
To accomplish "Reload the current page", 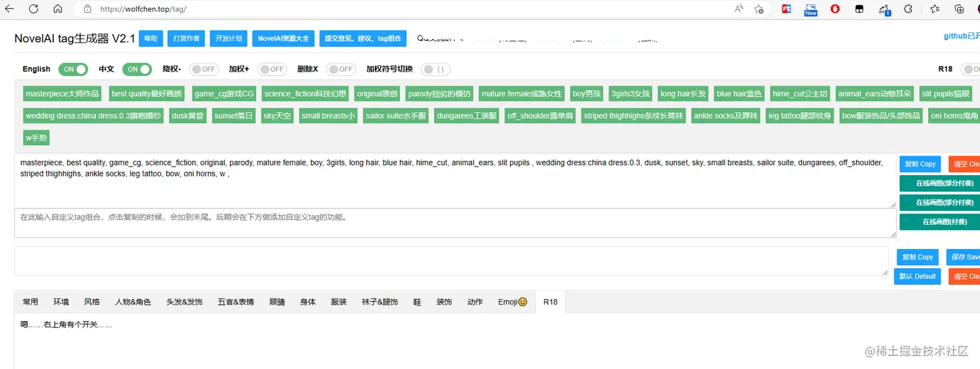I will tap(34, 9).
